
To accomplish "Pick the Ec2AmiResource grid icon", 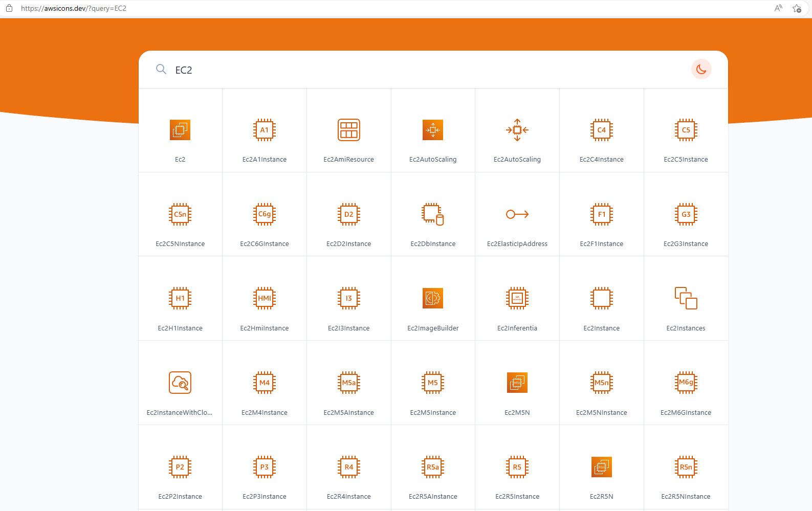I will click(x=349, y=130).
